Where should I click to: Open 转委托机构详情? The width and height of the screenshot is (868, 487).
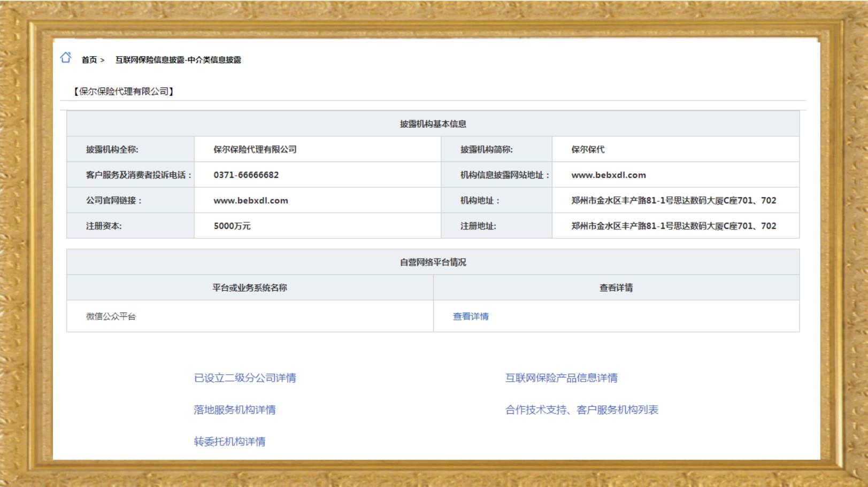coord(229,442)
